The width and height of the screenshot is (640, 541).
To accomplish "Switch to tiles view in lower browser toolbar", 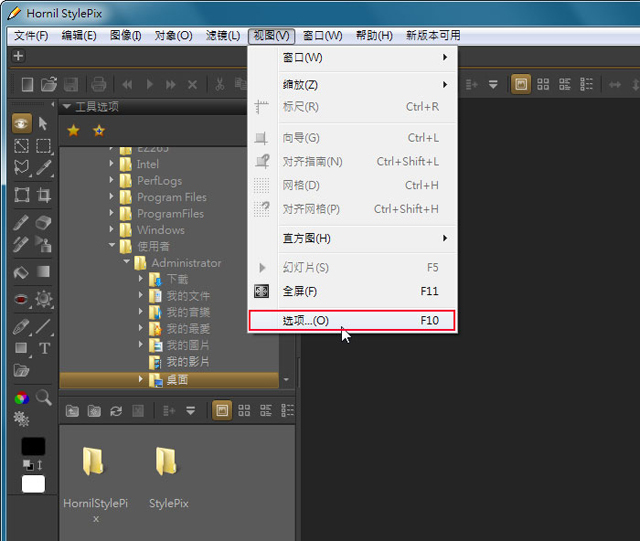I will click(x=244, y=410).
